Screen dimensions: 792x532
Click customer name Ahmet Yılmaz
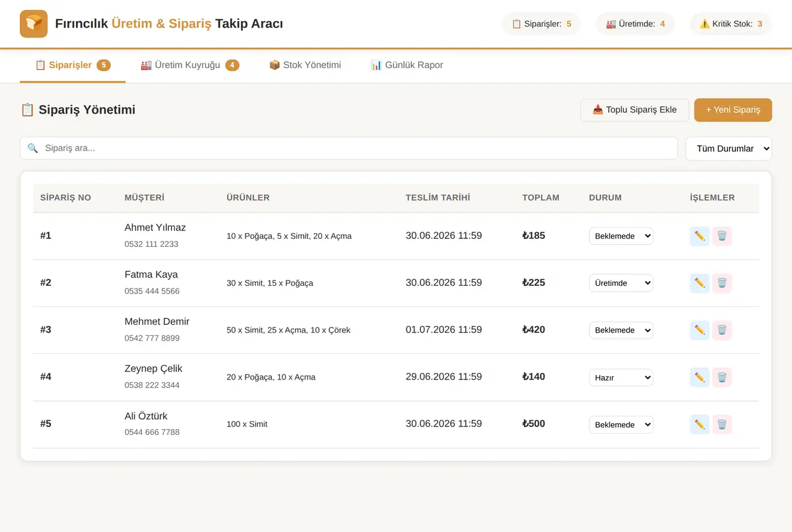(x=155, y=228)
